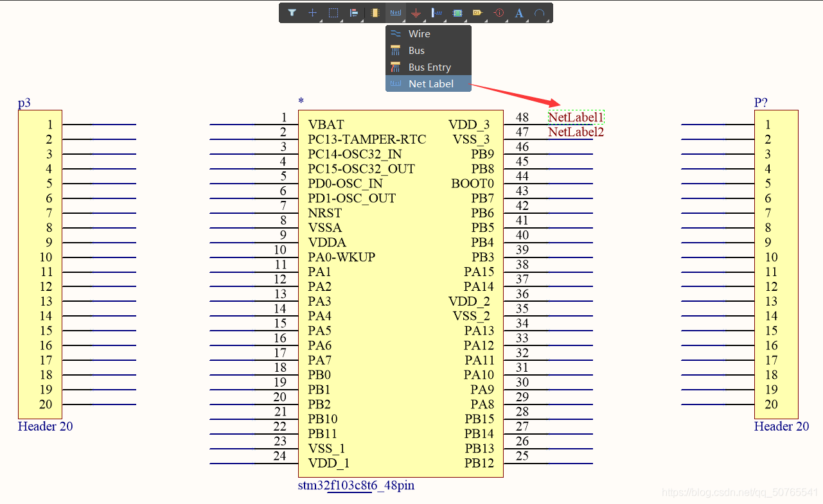Image resolution: width=823 pixels, height=504 pixels.
Task: Choose Wire from the dropdown menu
Action: (x=429, y=34)
